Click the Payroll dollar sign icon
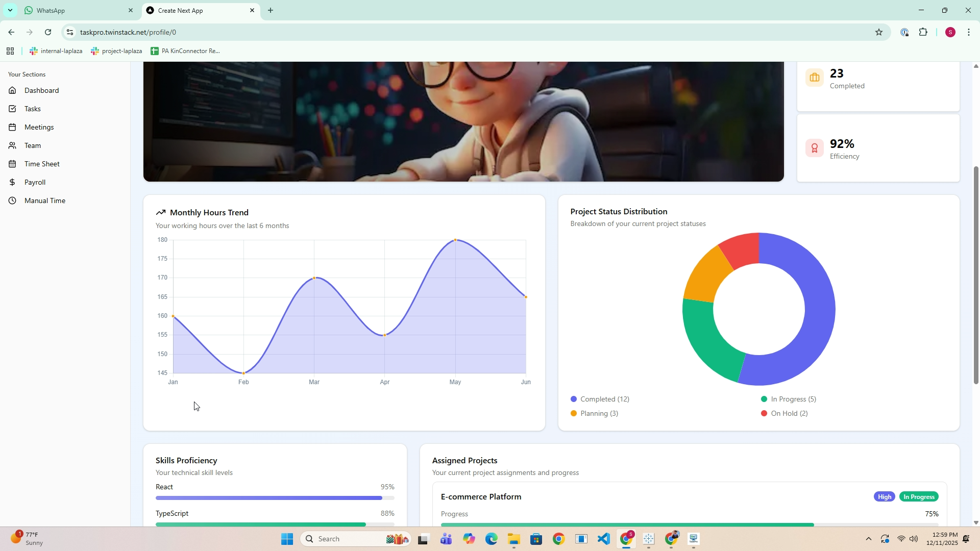The image size is (980, 551). pos(13,182)
